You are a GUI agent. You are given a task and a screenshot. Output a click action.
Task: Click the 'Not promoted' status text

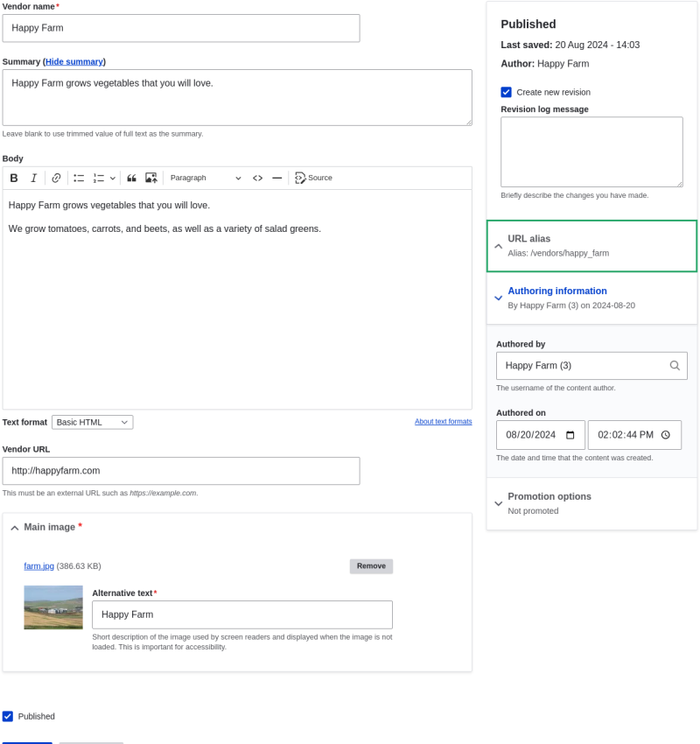533,511
